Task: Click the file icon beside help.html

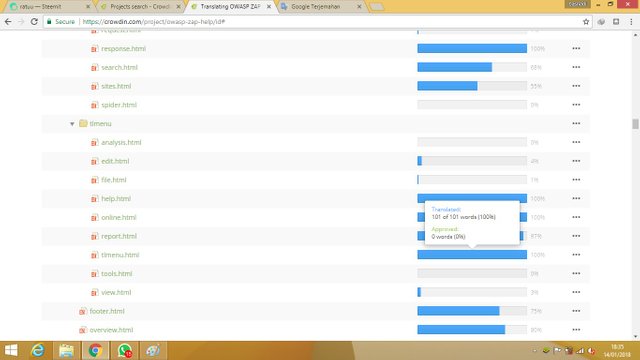Action: coord(94,199)
